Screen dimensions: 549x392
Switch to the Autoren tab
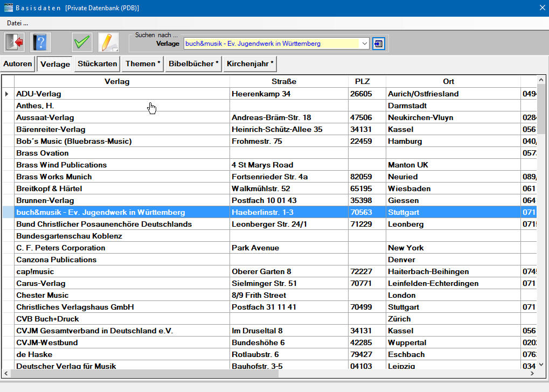[x=17, y=64]
